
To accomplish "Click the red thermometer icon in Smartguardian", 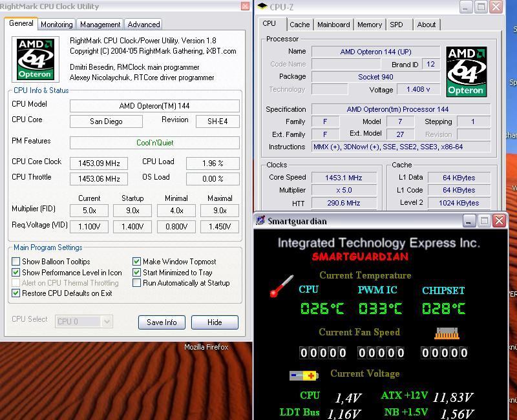I will coord(281,286).
